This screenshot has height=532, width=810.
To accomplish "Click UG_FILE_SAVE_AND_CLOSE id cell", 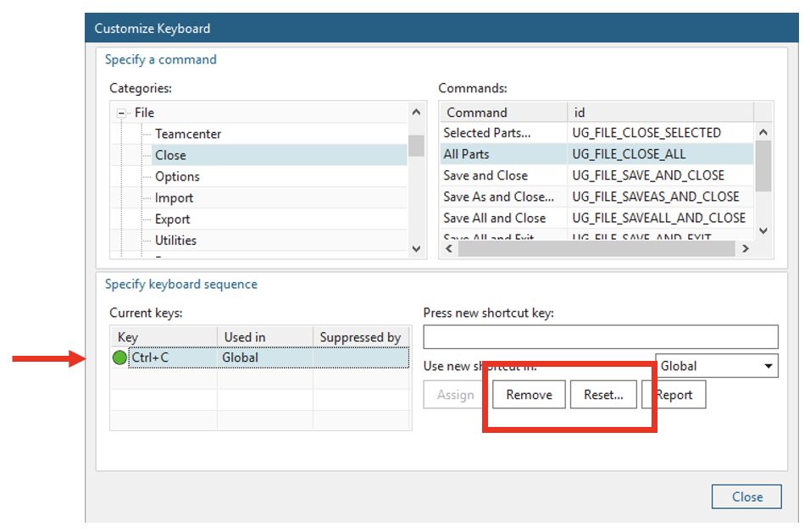I will (x=661, y=175).
